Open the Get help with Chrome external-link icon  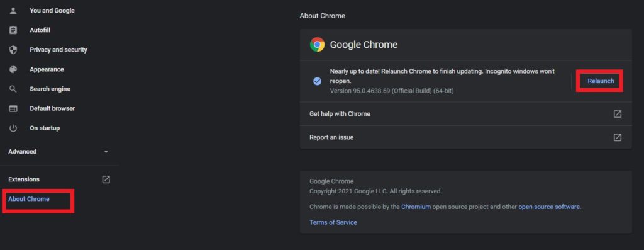pyautogui.click(x=618, y=114)
